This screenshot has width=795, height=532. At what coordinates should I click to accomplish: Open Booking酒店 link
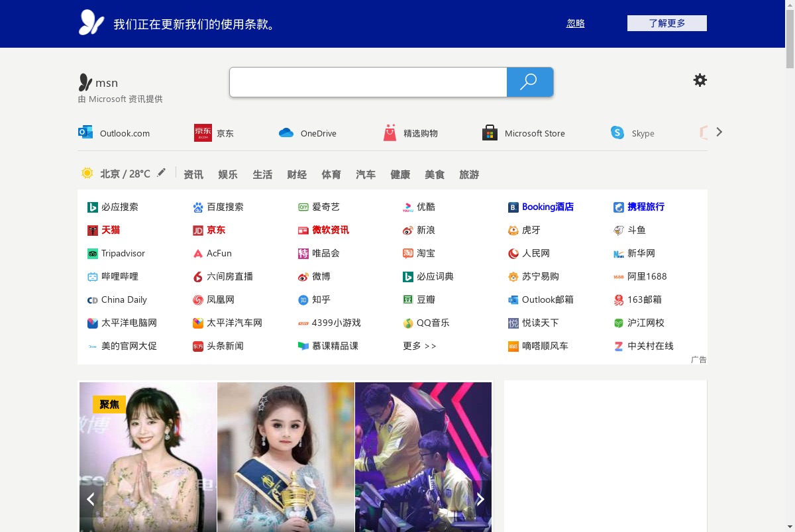[541, 207]
